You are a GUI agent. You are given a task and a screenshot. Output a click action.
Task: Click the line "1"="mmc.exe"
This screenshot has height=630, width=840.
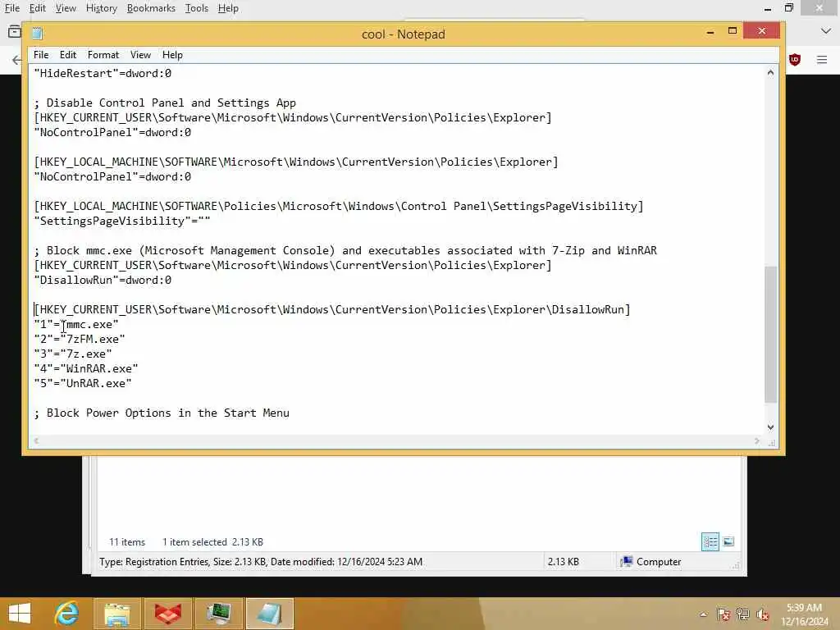pos(76,325)
